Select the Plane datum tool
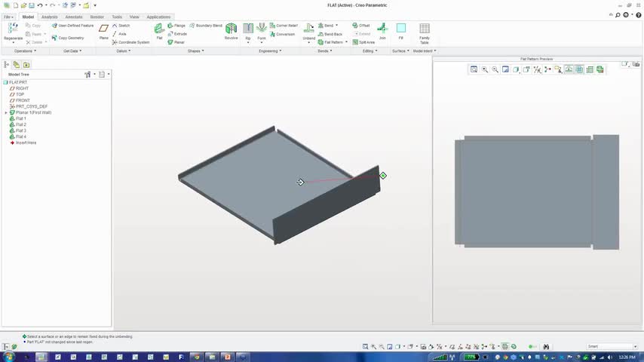This screenshot has width=644, height=362. tap(104, 31)
